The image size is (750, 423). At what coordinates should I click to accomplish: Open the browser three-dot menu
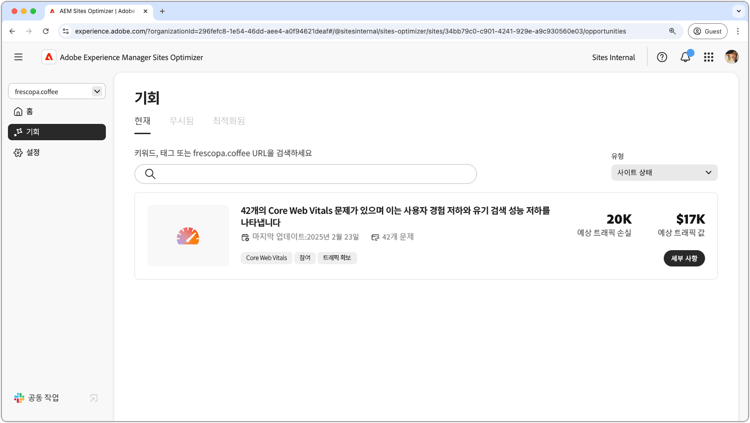point(738,31)
